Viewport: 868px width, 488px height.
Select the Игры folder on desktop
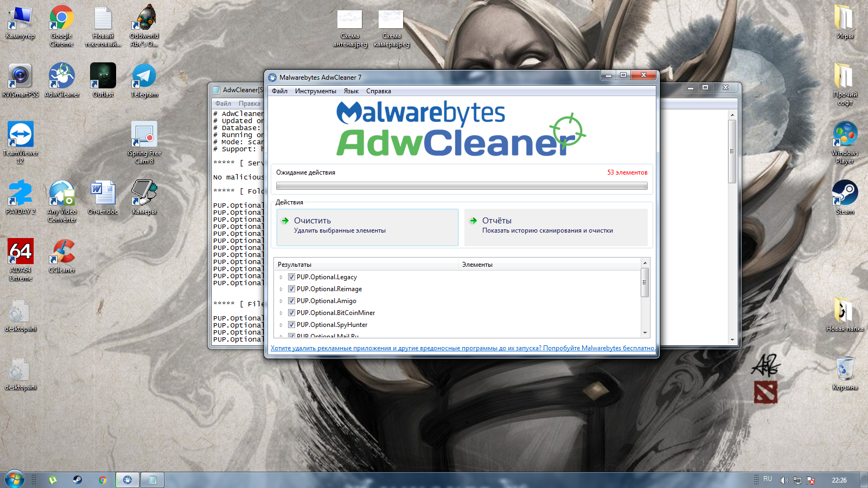(845, 22)
